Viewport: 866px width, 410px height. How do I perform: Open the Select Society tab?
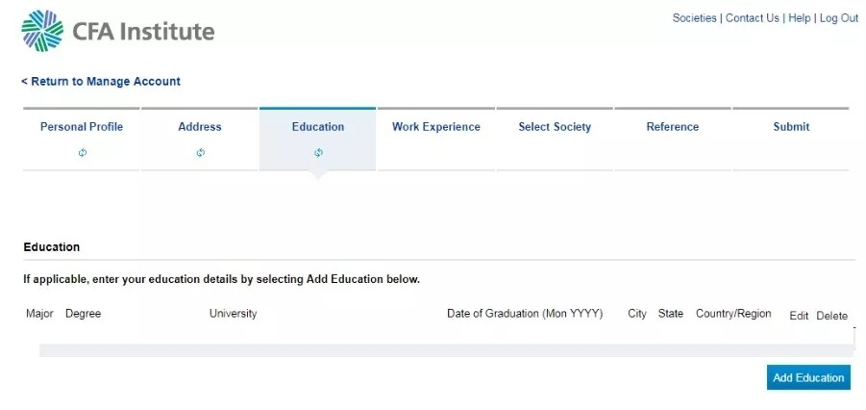point(554,127)
